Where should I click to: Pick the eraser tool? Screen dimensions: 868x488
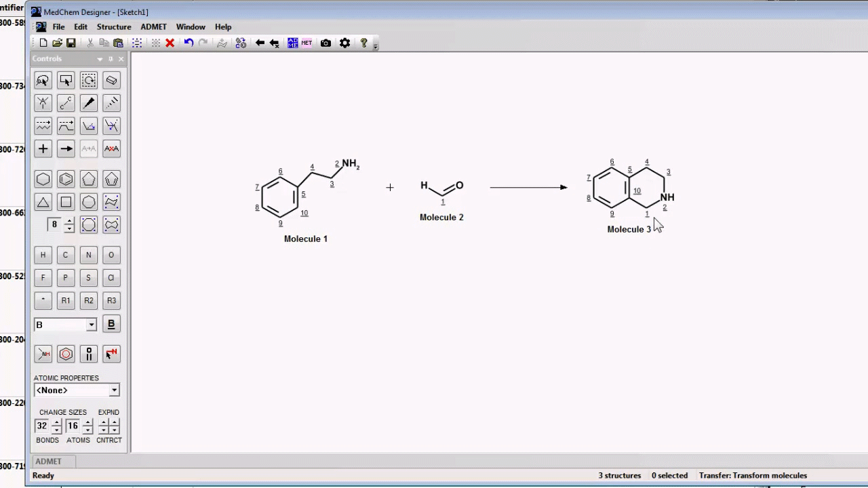[x=111, y=80]
